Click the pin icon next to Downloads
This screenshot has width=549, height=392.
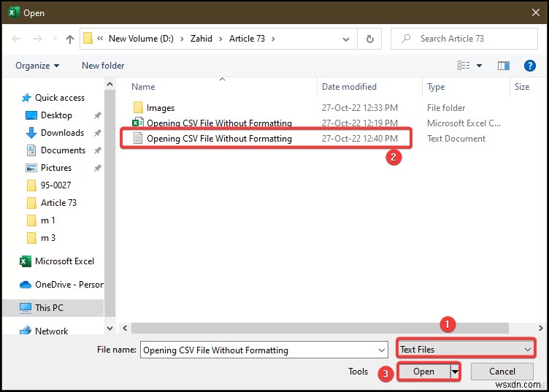click(98, 133)
